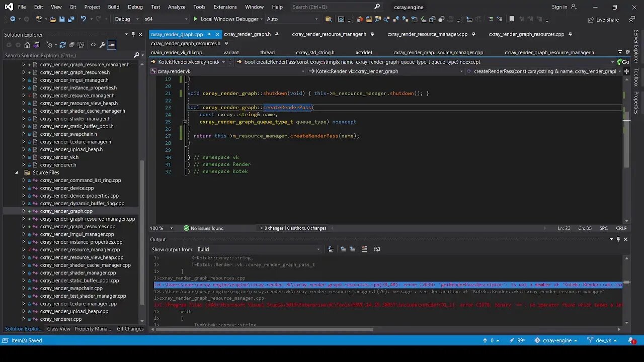644x362 pixels.
Task: Click the Find in Files toolbar icon
Action: pos(328,19)
